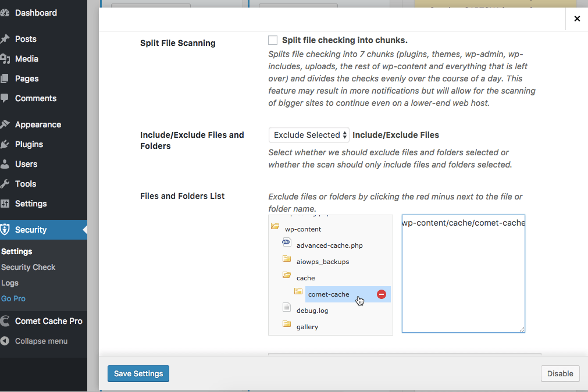Click the debug.log document icon
588x392 pixels.
287,308
